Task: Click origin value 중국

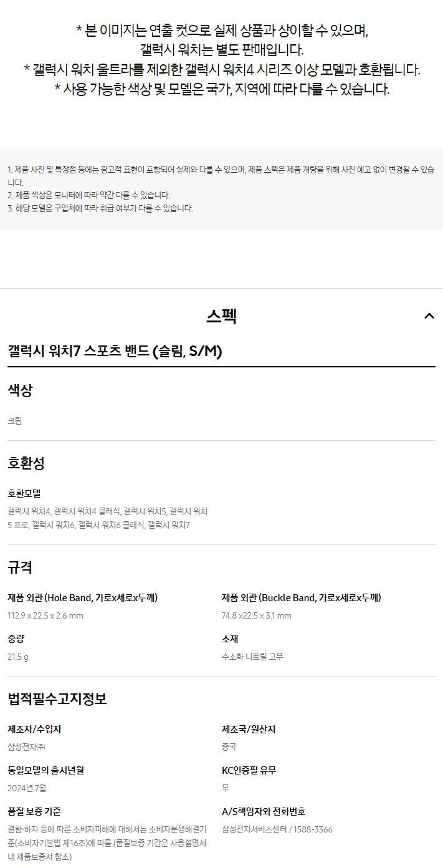Action: [x=229, y=747]
